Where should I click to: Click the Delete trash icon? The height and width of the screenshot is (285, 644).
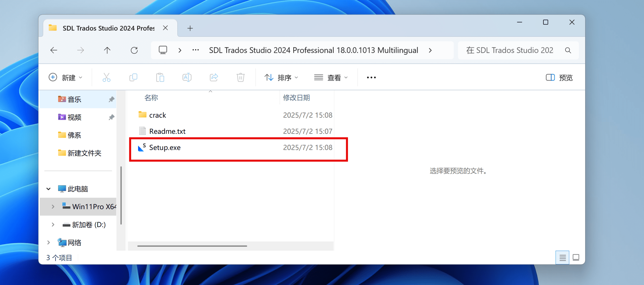pyautogui.click(x=240, y=77)
